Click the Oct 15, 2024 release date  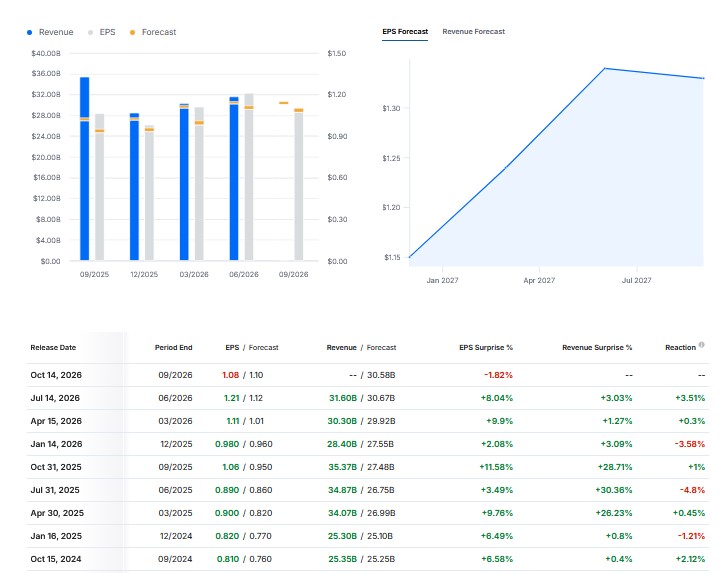[x=56, y=559]
